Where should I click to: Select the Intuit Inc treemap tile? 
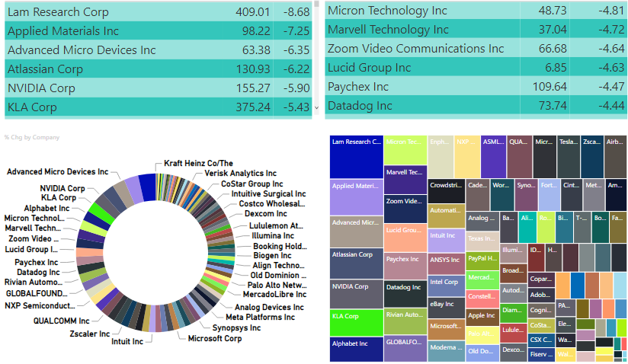[x=446, y=241]
